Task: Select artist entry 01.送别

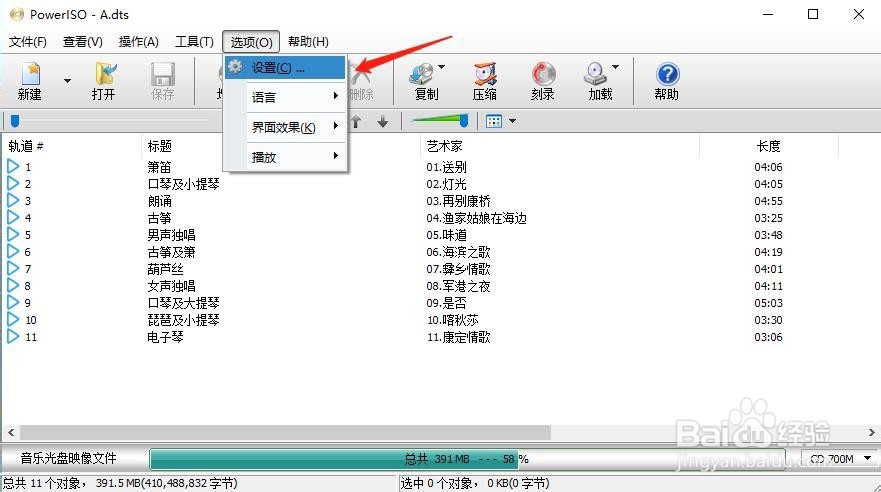Action: tap(446, 167)
